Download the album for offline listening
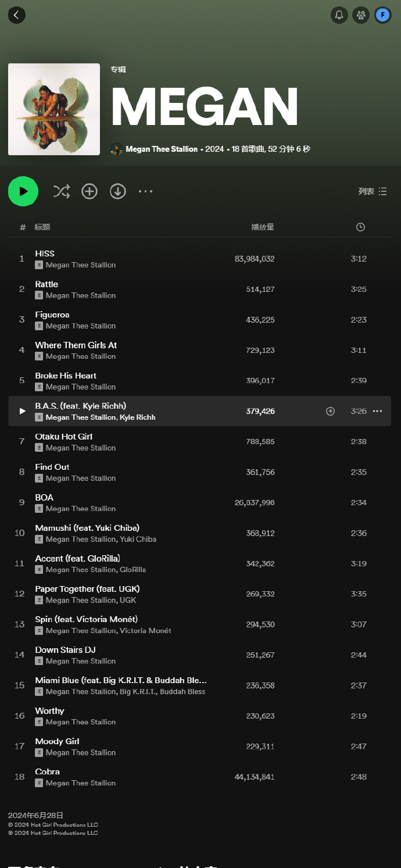The height and width of the screenshot is (868, 401). [118, 191]
